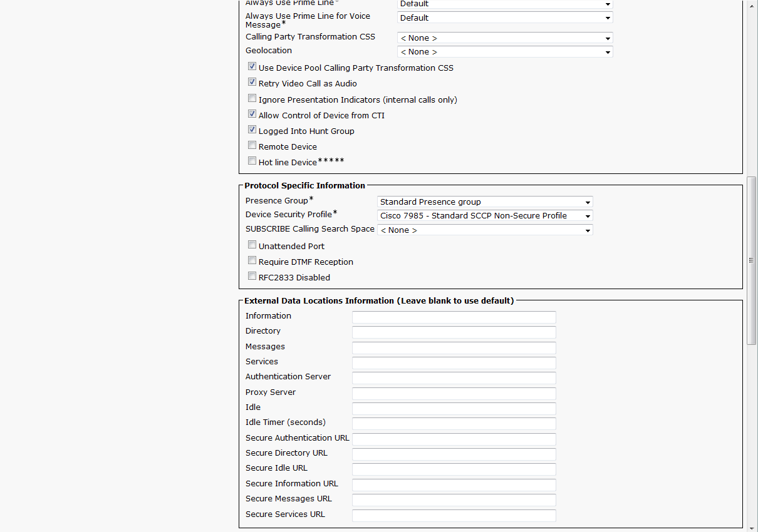The height and width of the screenshot is (532, 758).
Task: Expand the Geolocation dropdown
Action: (x=505, y=52)
